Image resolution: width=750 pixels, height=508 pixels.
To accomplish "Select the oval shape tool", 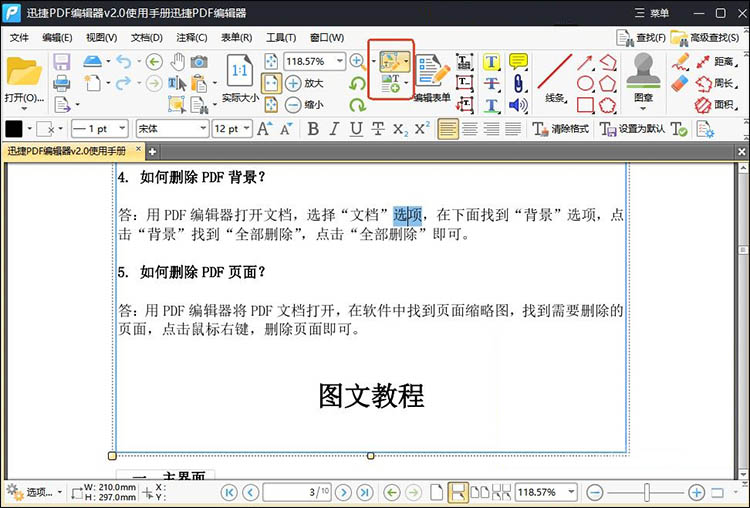I will pos(585,83).
